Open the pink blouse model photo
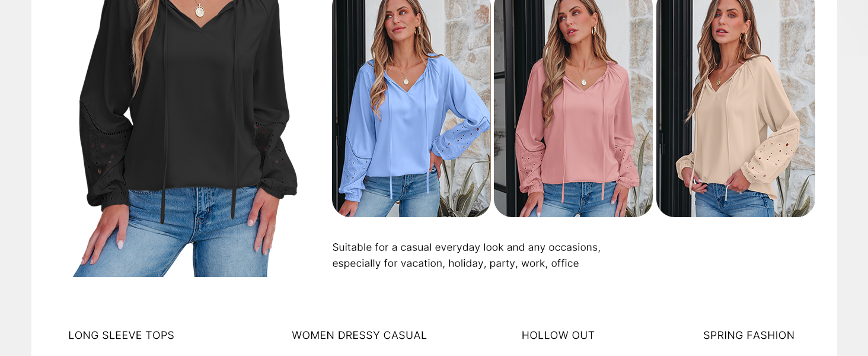This screenshot has width=868, height=356. (x=573, y=108)
